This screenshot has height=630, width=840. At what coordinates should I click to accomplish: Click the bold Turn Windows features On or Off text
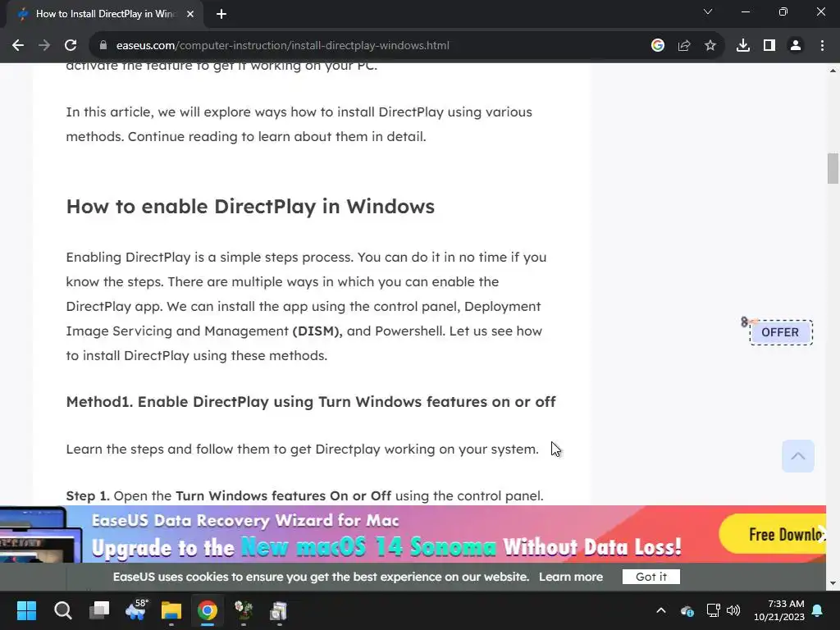point(283,495)
